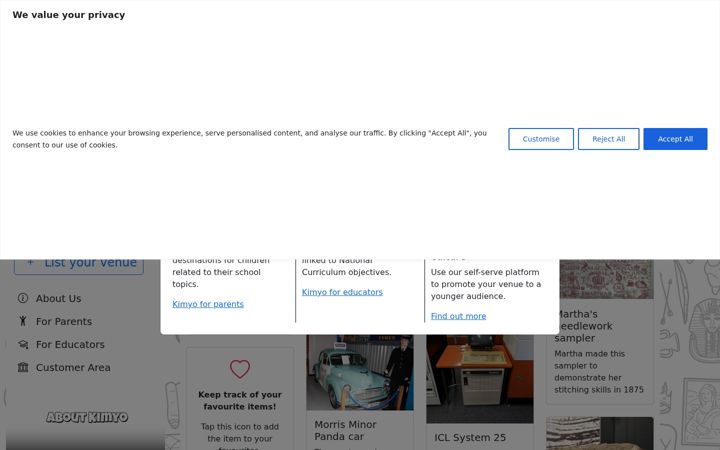Click the sampler description mentioning 1875

[x=599, y=371]
